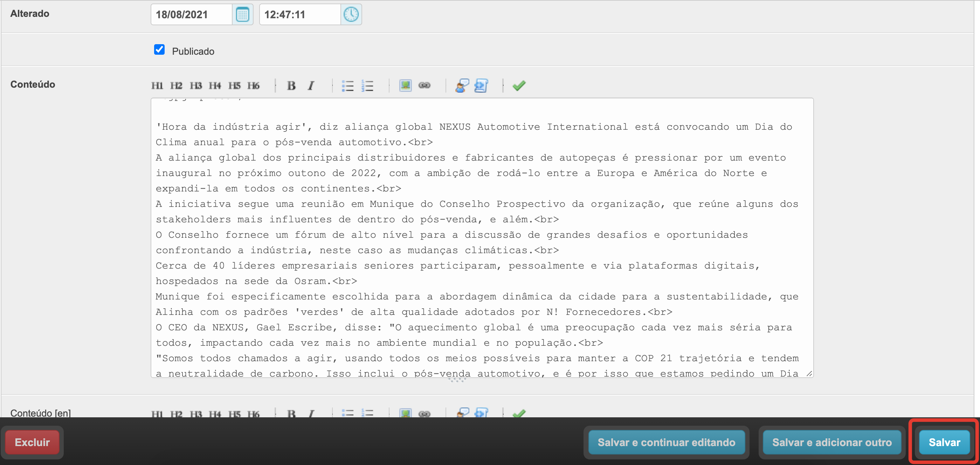Insert numbered list in Conteúdo editor
The height and width of the screenshot is (465, 980).
coord(367,86)
